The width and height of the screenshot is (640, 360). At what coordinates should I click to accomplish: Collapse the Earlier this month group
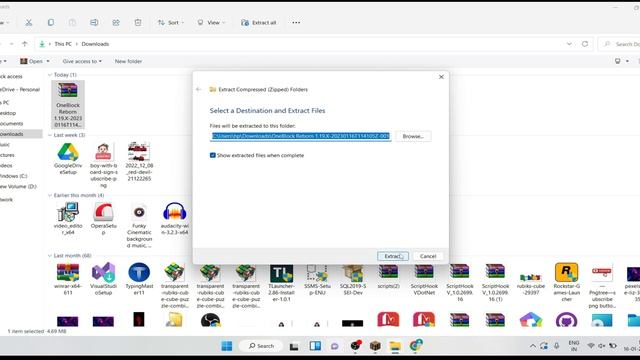coord(50,196)
